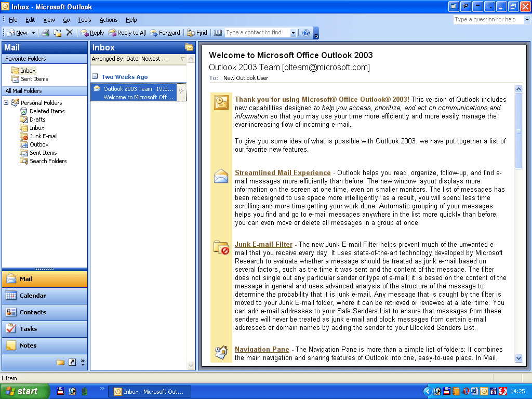Click Arranged By: Date column header
This screenshot has width=532, height=399.
(x=115, y=59)
